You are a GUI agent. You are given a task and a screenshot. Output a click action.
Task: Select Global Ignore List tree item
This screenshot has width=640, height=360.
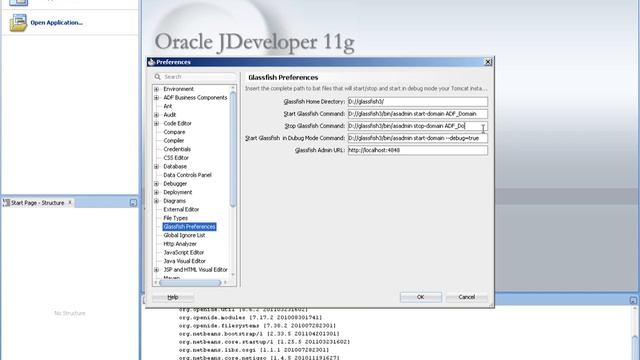[x=184, y=235]
